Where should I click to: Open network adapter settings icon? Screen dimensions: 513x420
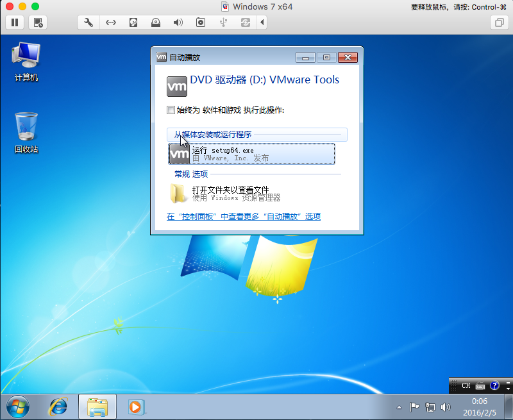(111, 22)
